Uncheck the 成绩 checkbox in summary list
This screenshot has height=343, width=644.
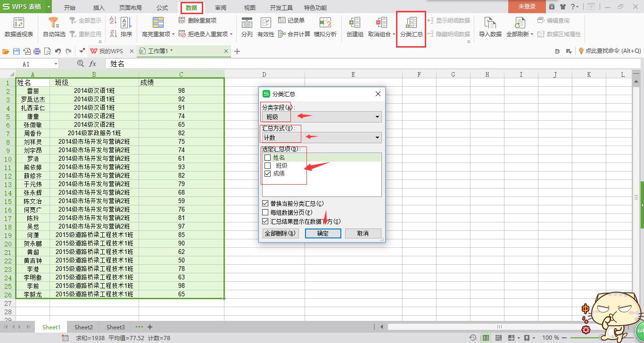(268, 174)
